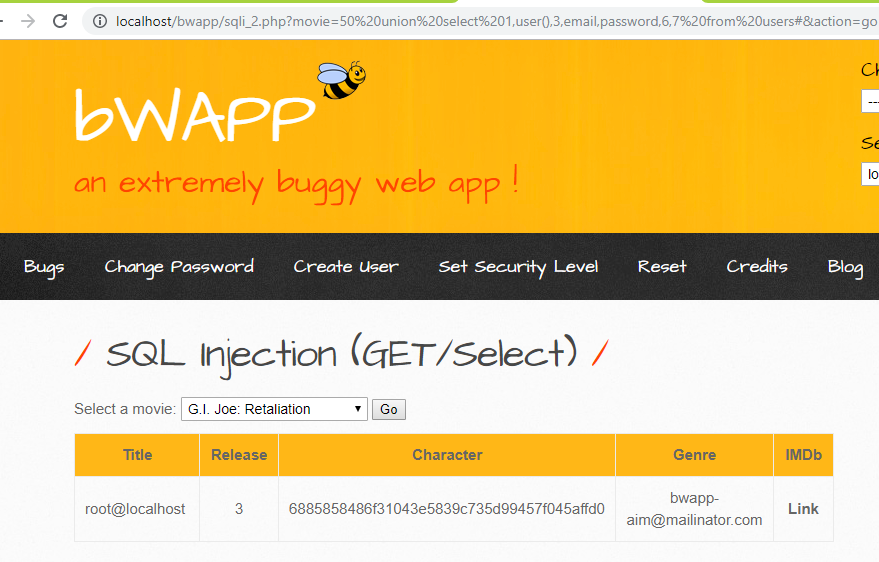Viewport: 879px width, 562px height.
Task: Click the Release column header
Action: coord(239,455)
